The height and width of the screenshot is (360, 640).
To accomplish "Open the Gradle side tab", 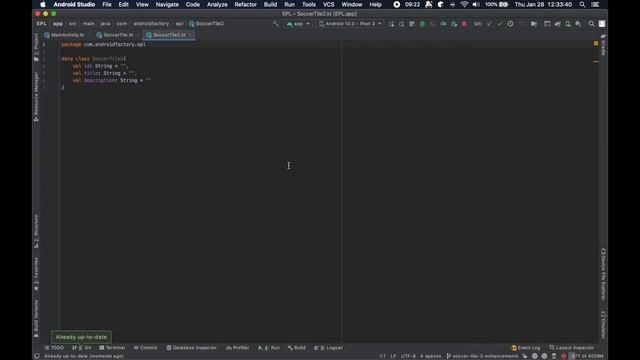I will pyautogui.click(x=603, y=45).
